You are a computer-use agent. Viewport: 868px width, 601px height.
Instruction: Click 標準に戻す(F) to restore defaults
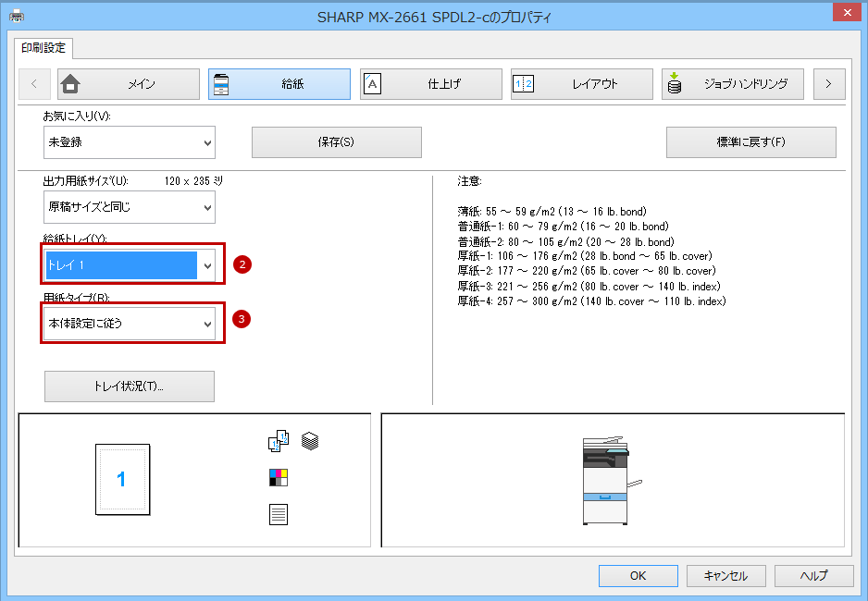pyautogui.click(x=751, y=142)
